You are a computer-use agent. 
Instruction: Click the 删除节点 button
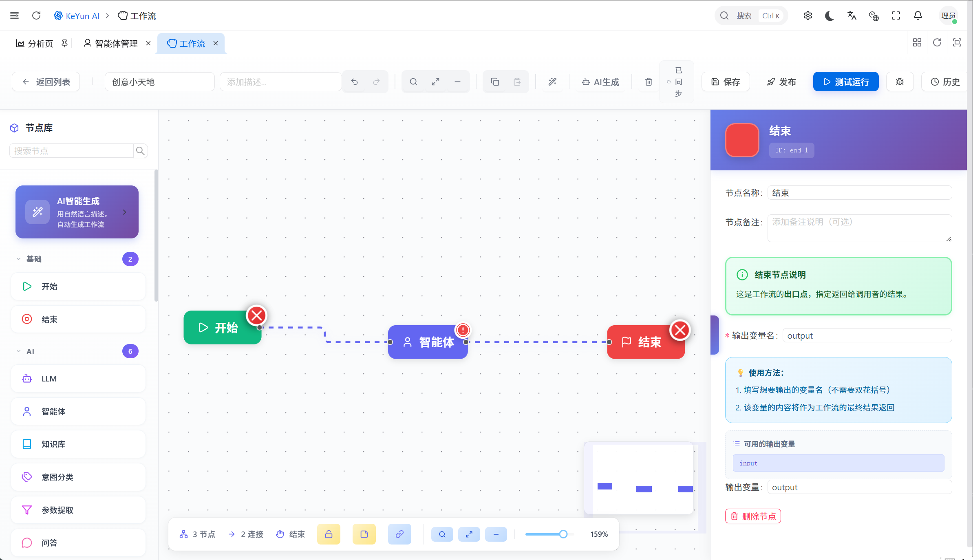coord(753,516)
